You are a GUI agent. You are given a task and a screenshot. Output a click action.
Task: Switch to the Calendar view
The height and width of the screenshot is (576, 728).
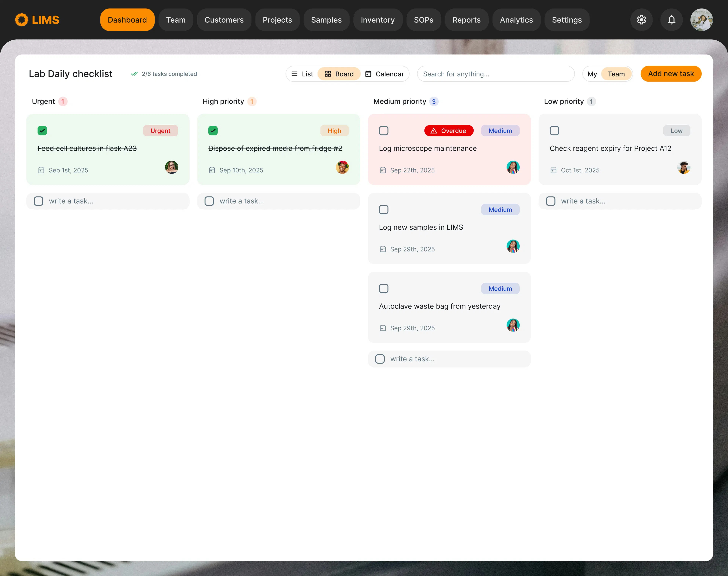[384, 74]
